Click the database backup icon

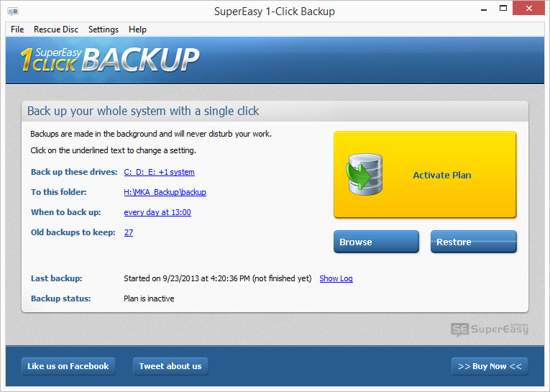pyautogui.click(x=364, y=174)
